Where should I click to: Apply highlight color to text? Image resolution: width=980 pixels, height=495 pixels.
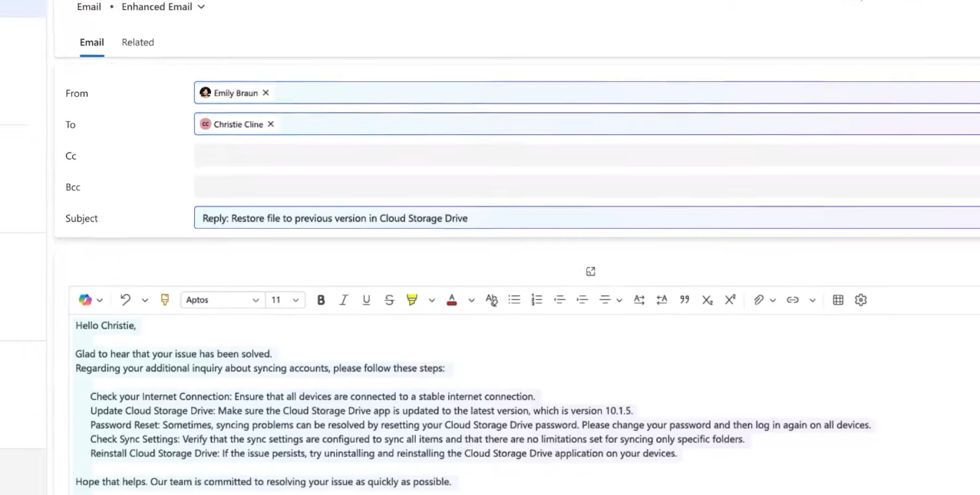[412, 299]
